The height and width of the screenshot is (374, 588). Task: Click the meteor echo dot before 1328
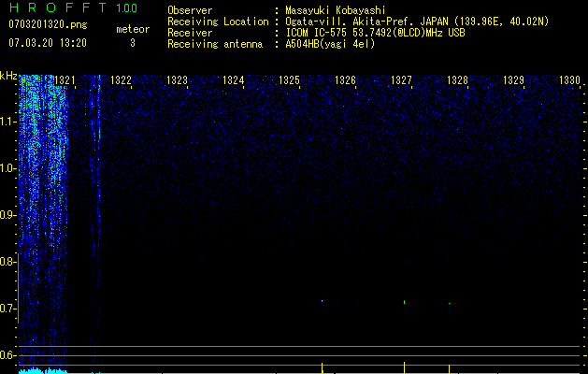click(x=450, y=303)
